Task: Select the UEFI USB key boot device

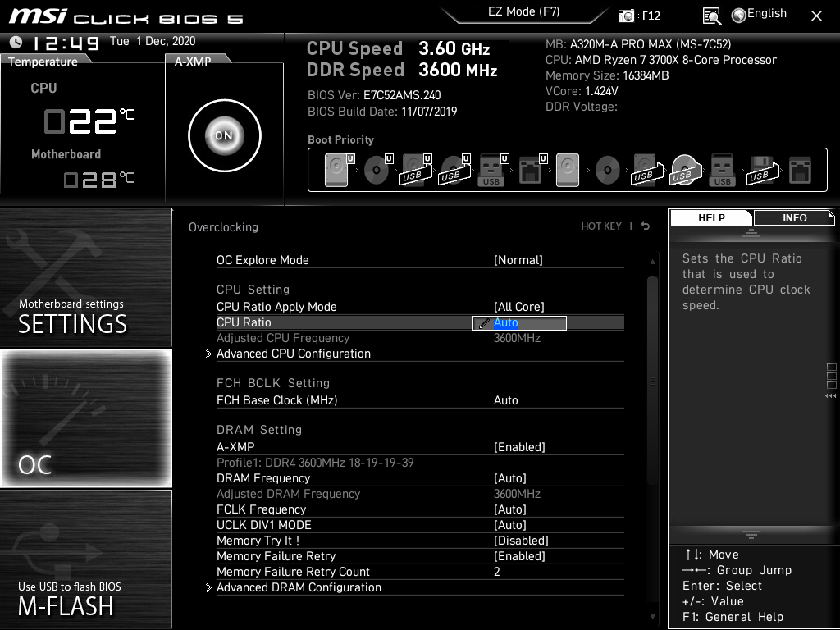Action: click(x=493, y=170)
